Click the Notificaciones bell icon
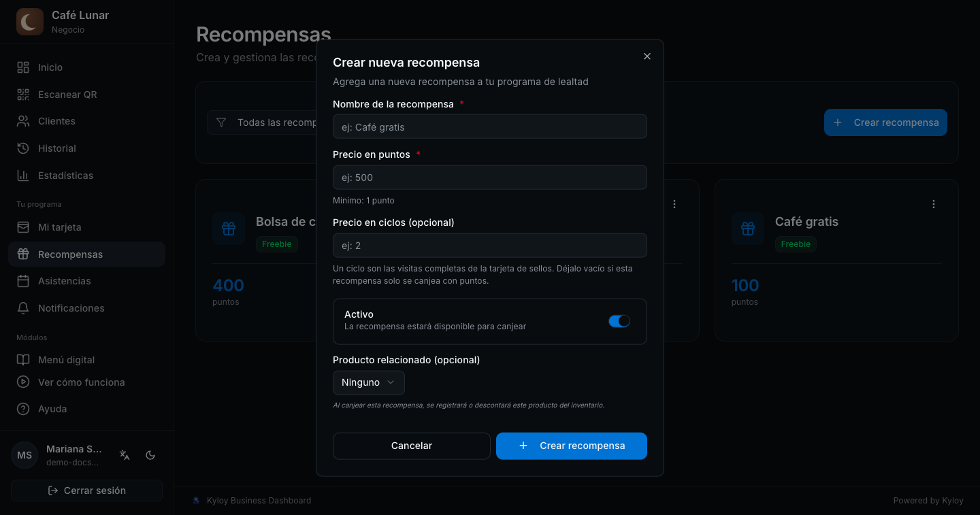Image resolution: width=980 pixels, height=515 pixels. point(23,308)
